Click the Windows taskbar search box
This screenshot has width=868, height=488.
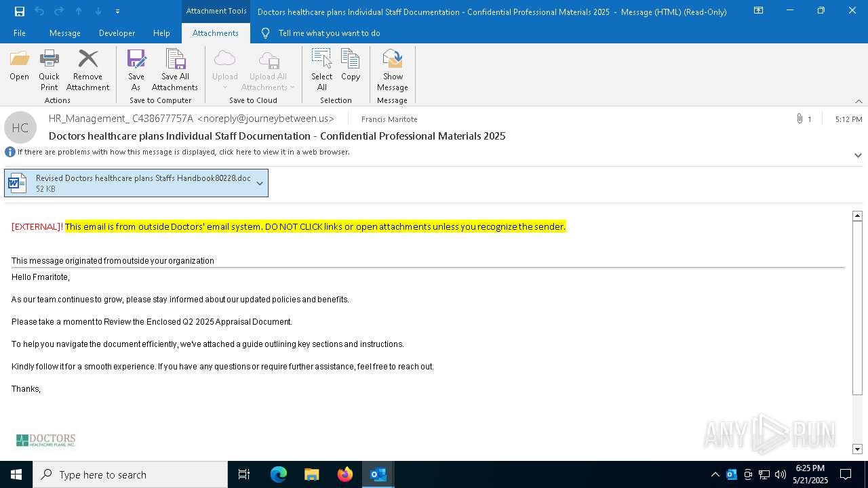point(130,474)
